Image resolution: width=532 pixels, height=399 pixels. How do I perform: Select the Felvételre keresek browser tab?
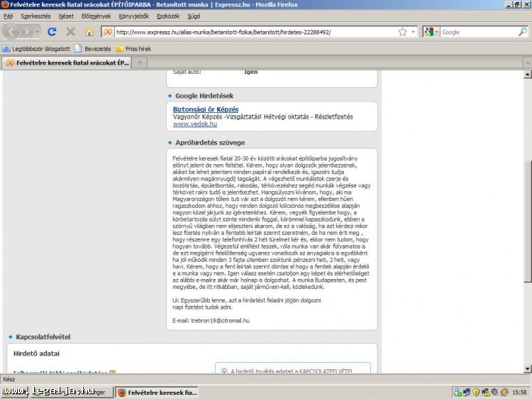click(x=67, y=62)
